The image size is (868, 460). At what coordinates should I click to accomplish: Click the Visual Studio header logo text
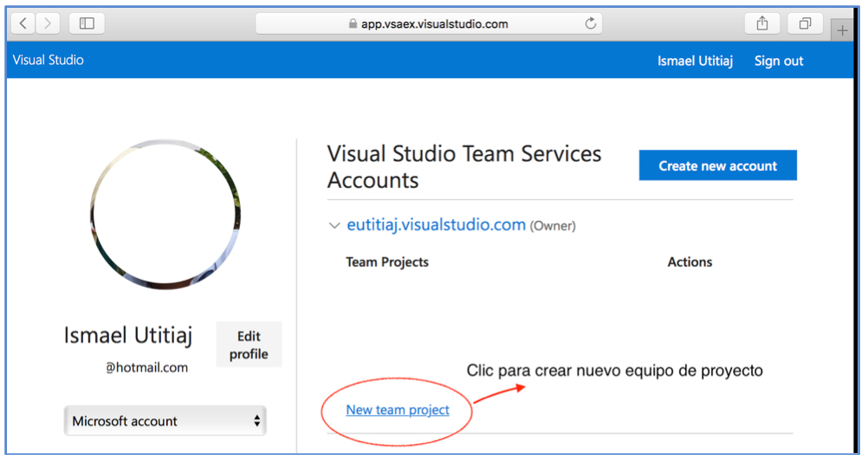pos(49,60)
